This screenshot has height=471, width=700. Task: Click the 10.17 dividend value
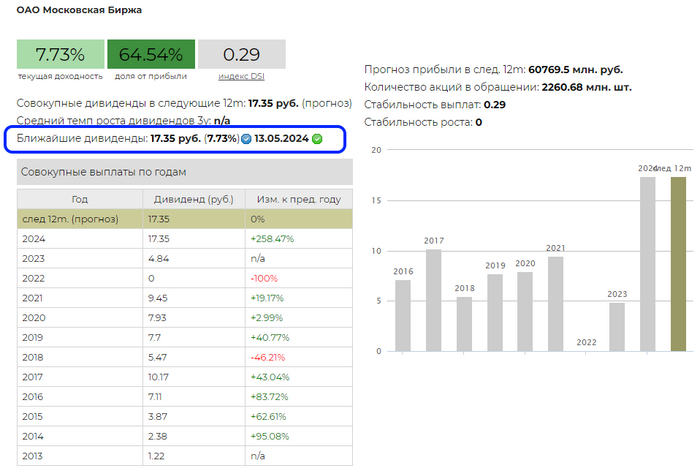coord(158,377)
